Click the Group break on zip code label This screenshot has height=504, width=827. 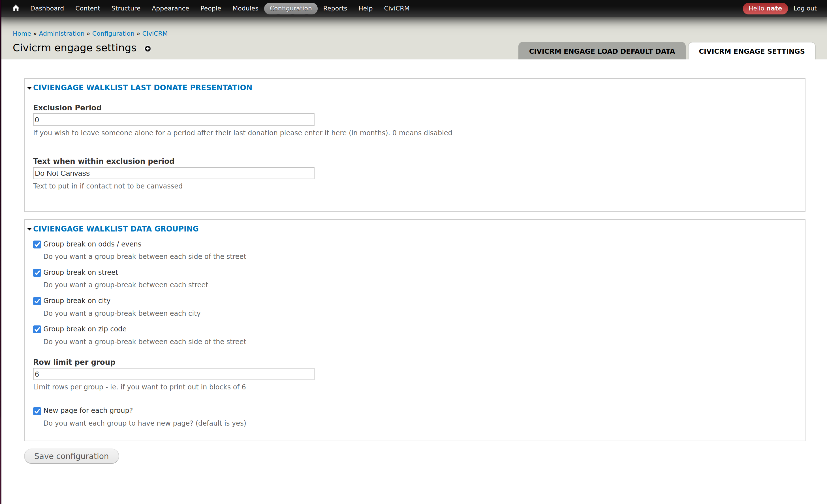click(x=85, y=329)
